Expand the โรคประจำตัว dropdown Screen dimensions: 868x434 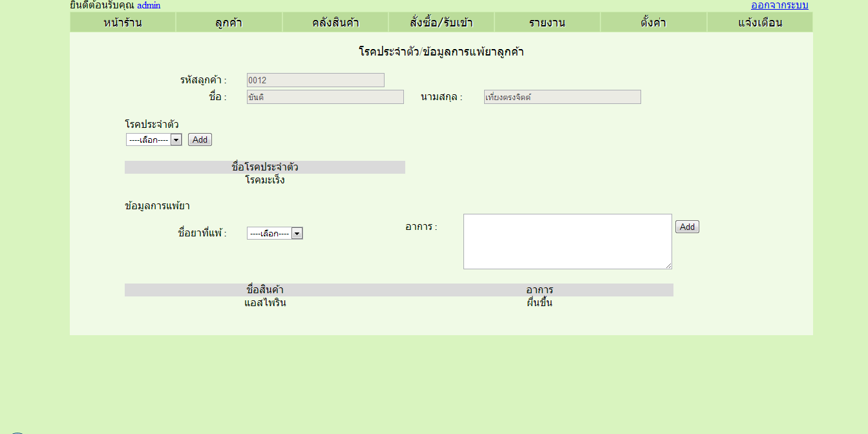pyautogui.click(x=154, y=139)
